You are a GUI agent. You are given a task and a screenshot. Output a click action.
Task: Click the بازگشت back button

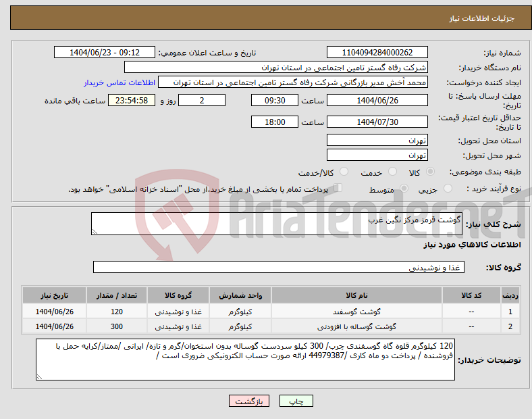pyautogui.click(x=249, y=401)
